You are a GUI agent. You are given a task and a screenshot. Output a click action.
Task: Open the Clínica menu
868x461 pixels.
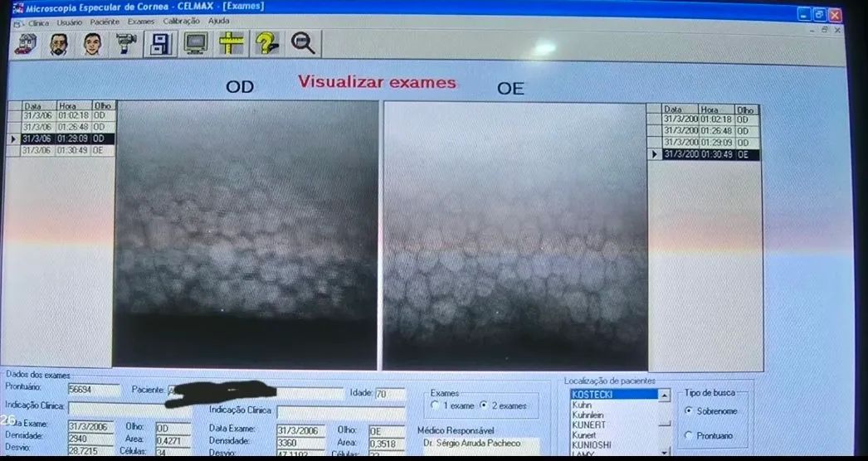[x=38, y=23]
